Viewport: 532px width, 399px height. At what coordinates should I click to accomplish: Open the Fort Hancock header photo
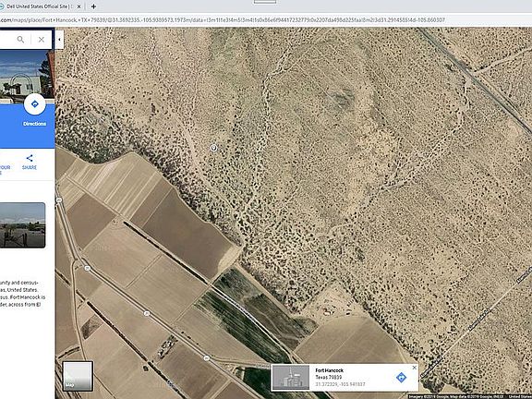click(x=27, y=77)
